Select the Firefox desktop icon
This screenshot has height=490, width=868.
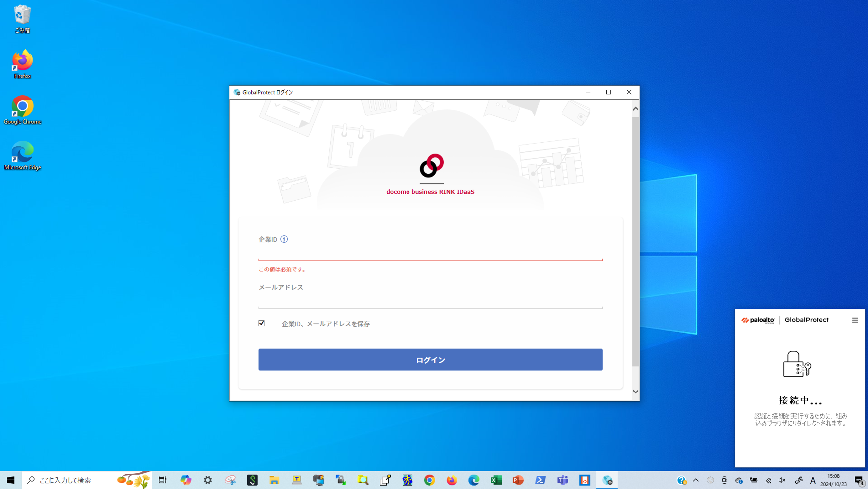click(x=22, y=64)
